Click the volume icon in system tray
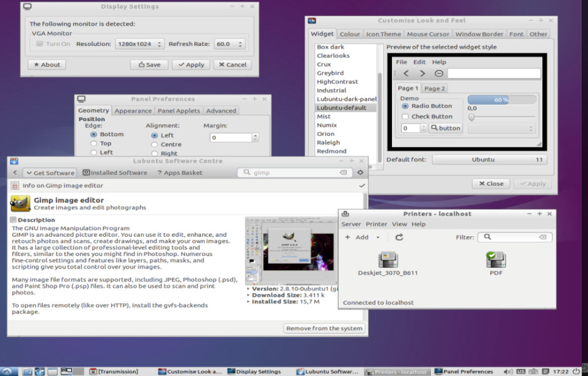The height and width of the screenshot is (376, 588). pos(508,371)
